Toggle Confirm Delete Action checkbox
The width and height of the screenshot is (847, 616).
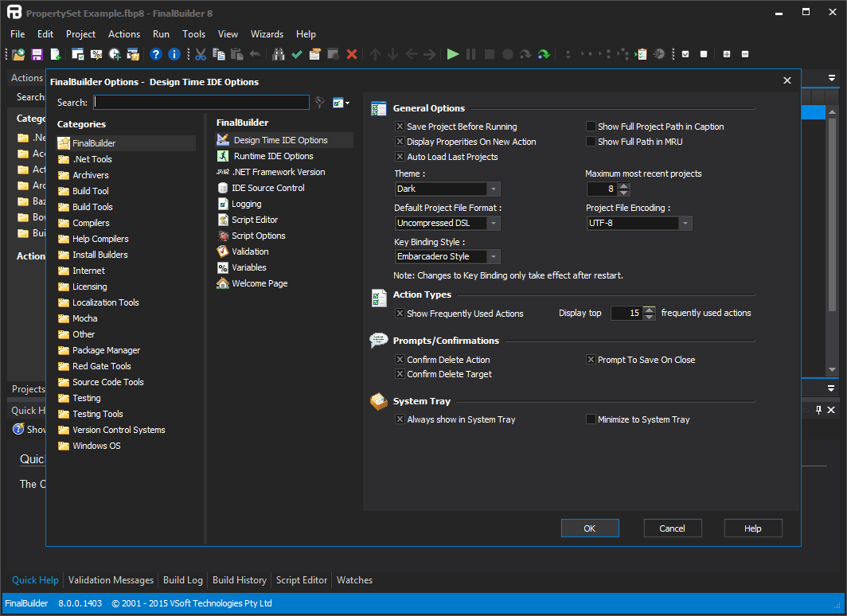[400, 360]
